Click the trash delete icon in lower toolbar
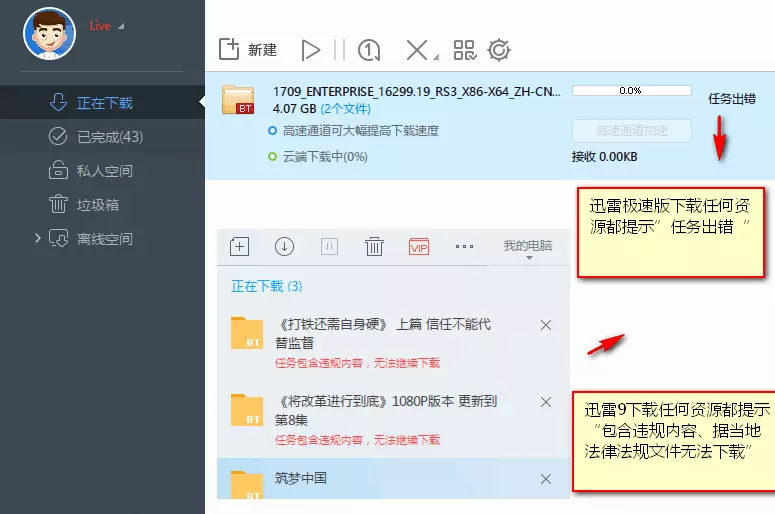775x514 pixels. click(374, 246)
